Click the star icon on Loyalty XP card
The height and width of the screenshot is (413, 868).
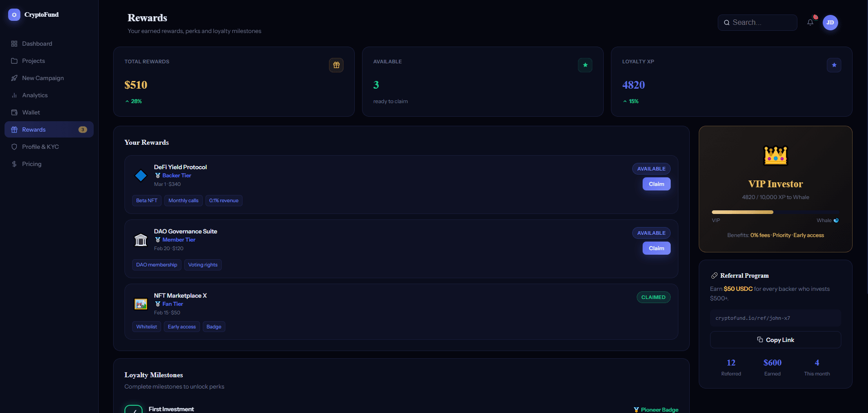pos(834,65)
